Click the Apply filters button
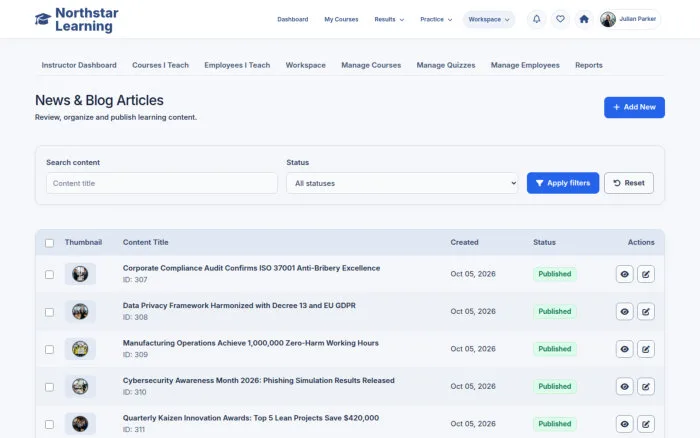 (562, 183)
